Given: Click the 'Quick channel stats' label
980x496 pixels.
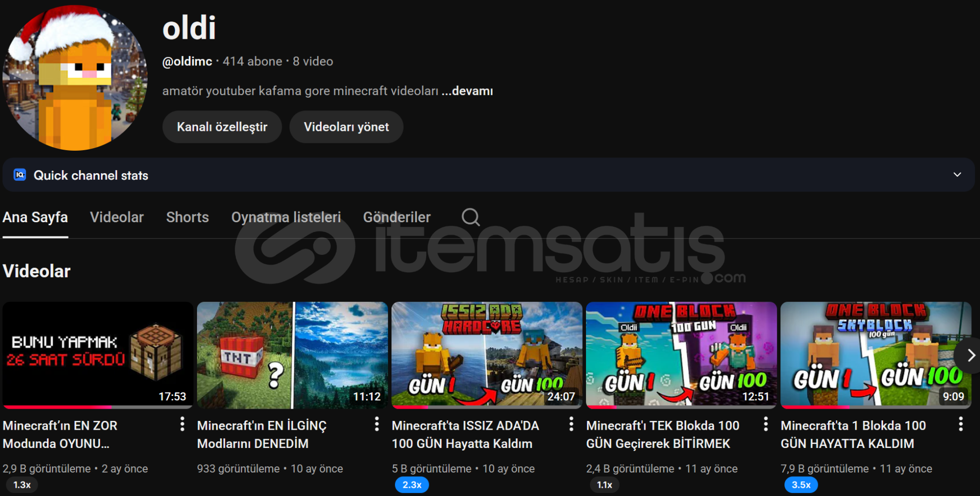Looking at the screenshot, I should (x=91, y=175).
